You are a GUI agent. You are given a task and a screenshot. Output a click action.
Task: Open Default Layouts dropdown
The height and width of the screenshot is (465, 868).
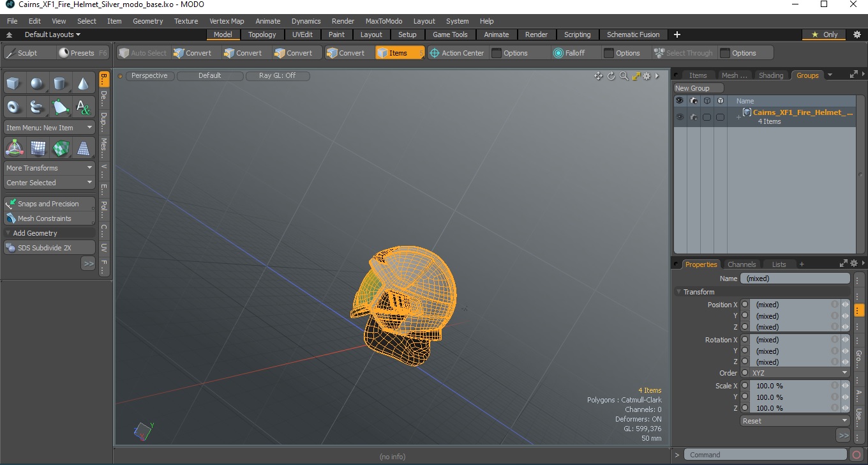click(x=52, y=34)
